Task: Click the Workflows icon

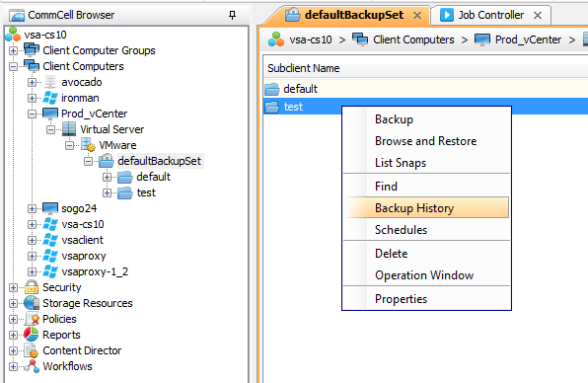Action: [32, 366]
